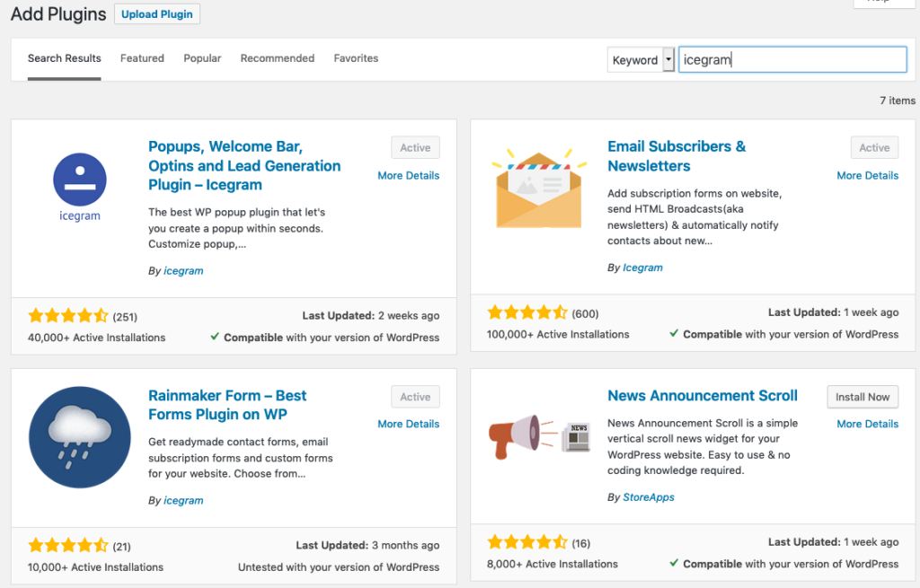Image resolution: width=920 pixels, height=588 pixels.
Task: Click the Rainmaker Form rain cloud icon
Action: pos(79,437)
